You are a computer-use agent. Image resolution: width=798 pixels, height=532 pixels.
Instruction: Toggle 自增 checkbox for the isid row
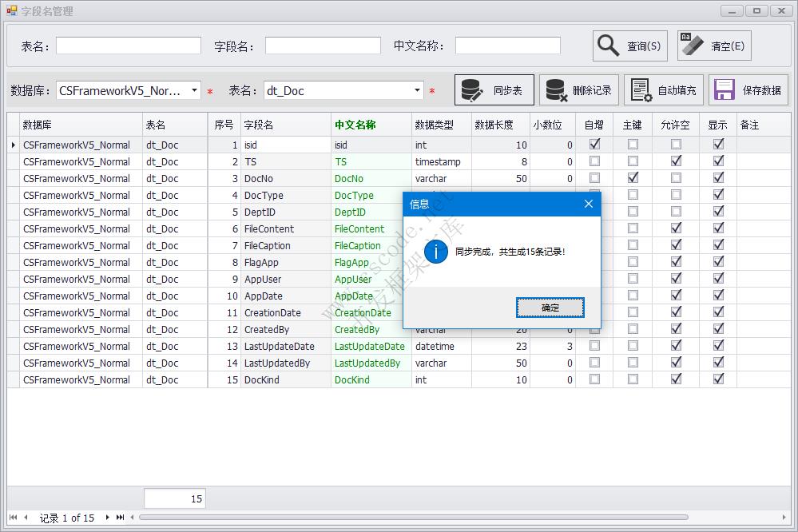[x=594, y=145]
